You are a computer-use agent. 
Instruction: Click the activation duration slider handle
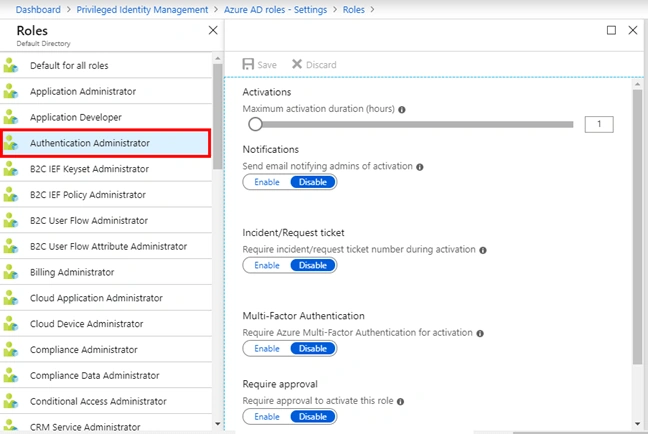click(x=255, y=124)
